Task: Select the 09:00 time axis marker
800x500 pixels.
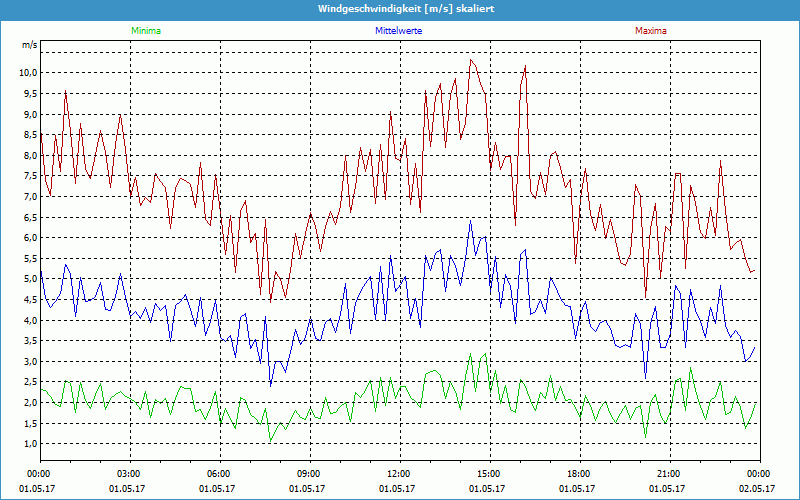Action: point(308,474)
